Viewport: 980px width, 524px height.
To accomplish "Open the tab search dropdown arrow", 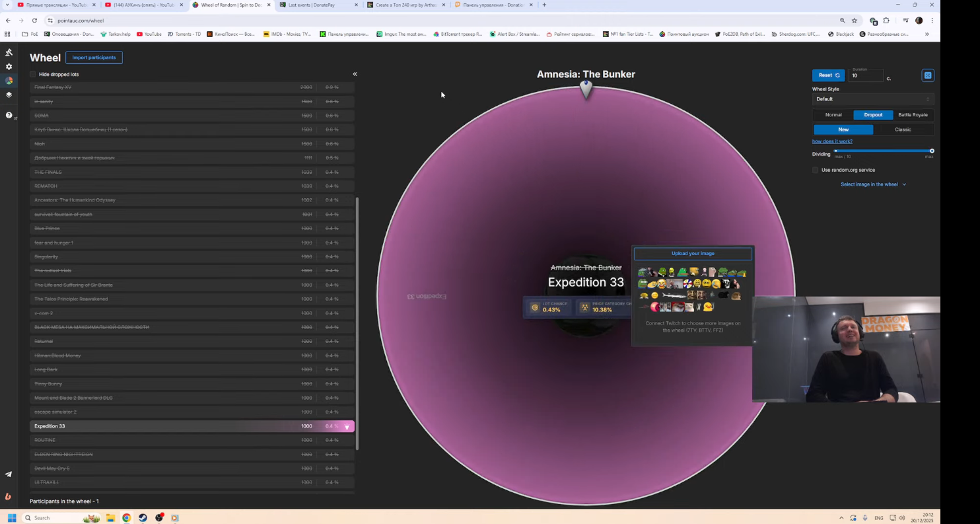I will 7,5.
